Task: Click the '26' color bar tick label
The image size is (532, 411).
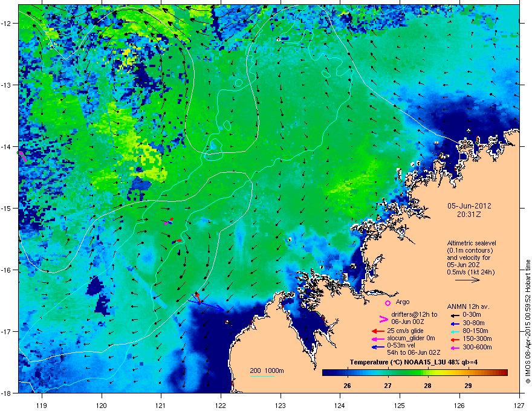Action: 347,386
